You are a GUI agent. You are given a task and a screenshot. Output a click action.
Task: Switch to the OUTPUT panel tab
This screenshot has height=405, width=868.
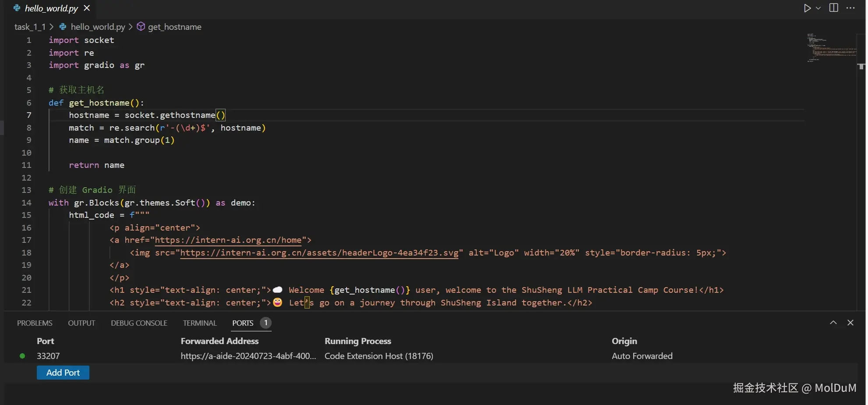[x=81, y=323]
